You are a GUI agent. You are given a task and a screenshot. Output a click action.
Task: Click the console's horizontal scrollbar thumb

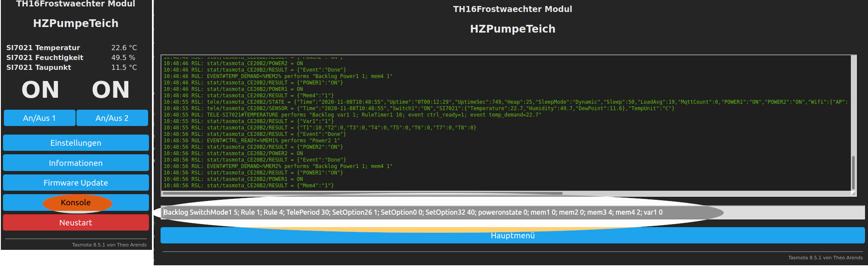[363, 193]
